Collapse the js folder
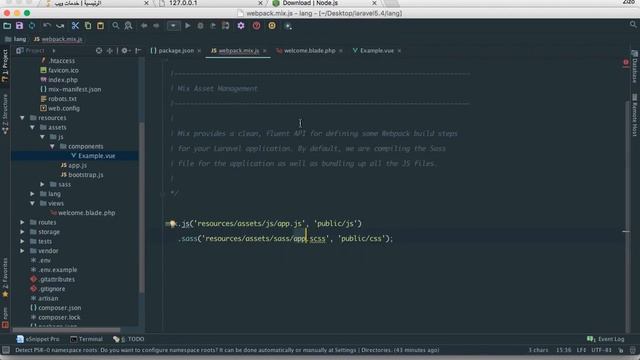 pyautogui.click(x=42, y=137)
